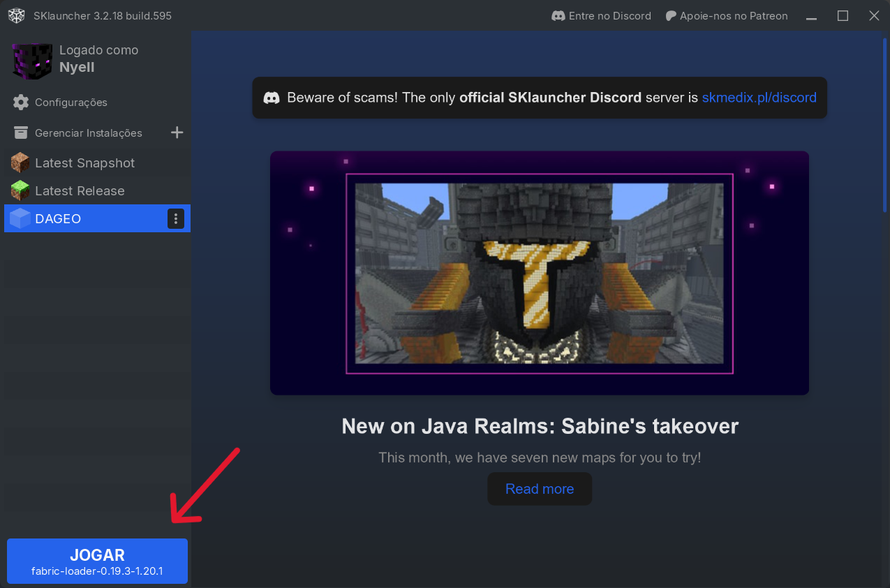Image resolution: width=890 pixels, height=588 pixels.
Task: Click the DAGEO blue cube icon
Action: tap(20, 218)
